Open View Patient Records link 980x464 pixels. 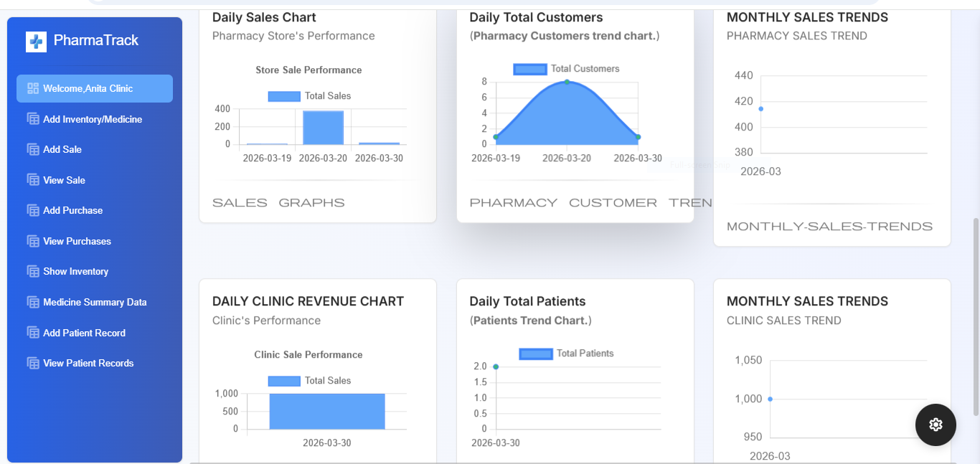(x=88, y=363)
